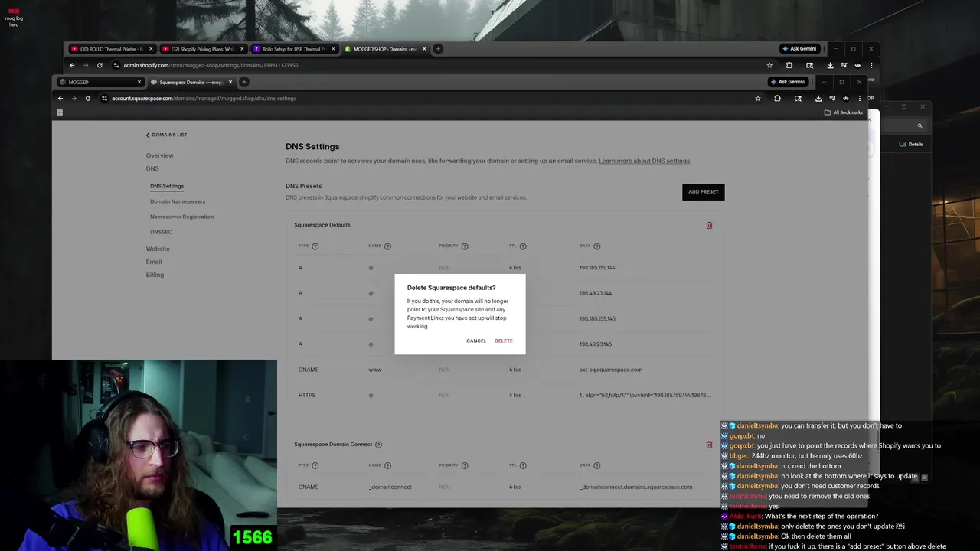The image size is (980, 551).
Task: Open downloads icon in Squarespace window
Action: click(818, 98)
